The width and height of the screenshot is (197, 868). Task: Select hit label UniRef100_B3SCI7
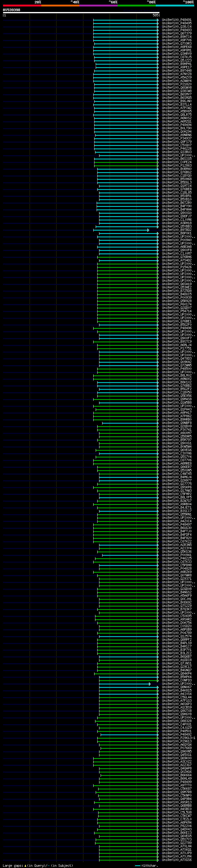(177, 511)
